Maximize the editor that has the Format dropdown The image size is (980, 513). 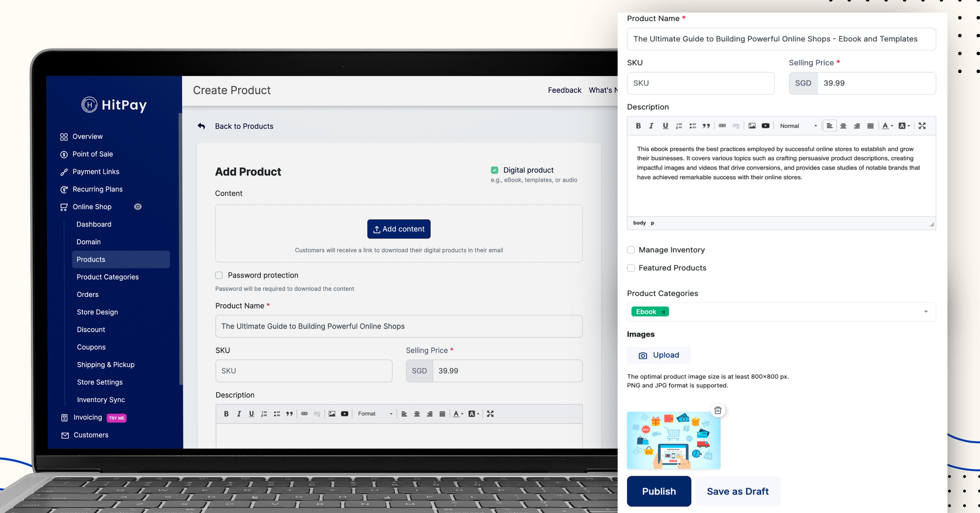[x=490, y=414]
